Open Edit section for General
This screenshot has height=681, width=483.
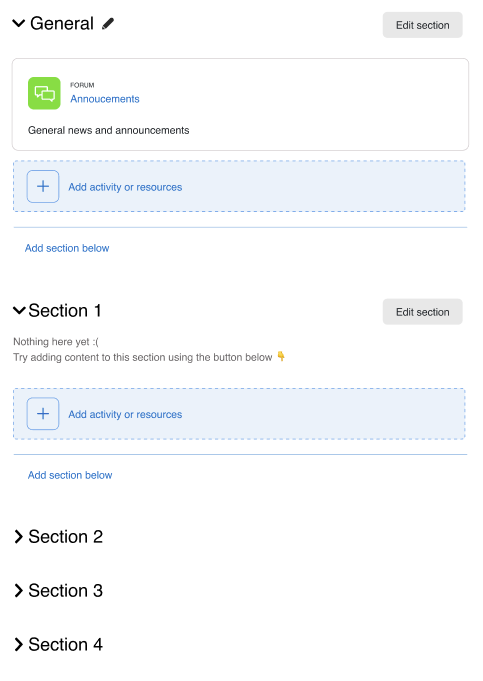[x=423, y=25]
